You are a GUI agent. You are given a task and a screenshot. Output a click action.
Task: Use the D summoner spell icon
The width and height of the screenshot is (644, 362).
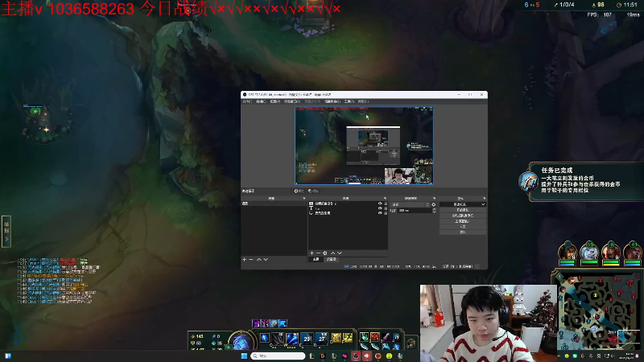336,338
